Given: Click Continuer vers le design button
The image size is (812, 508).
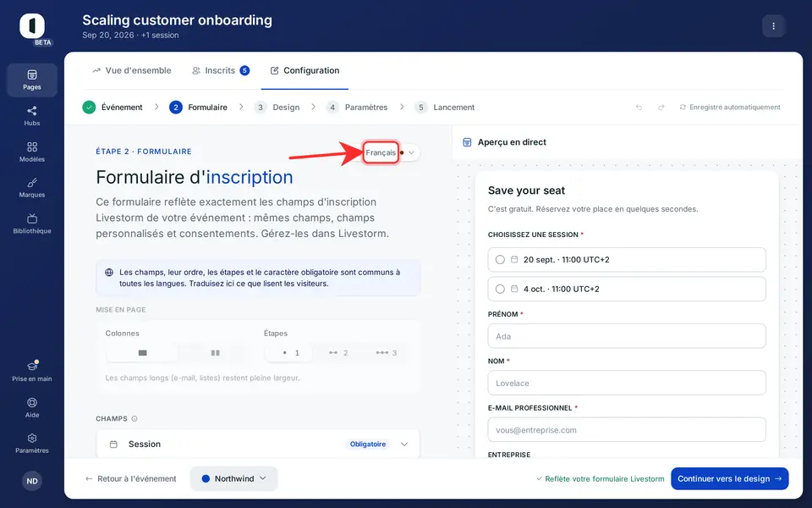Looking at the screenshot, I should 730,478.
